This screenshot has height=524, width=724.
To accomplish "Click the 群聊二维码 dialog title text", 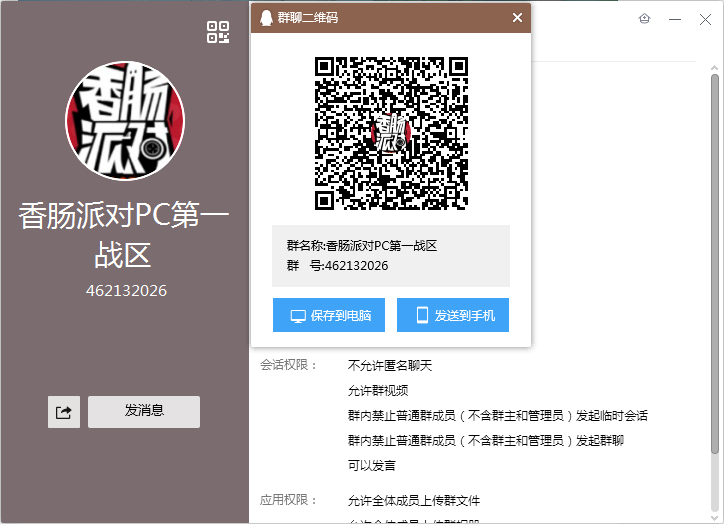I will point(308,18).
